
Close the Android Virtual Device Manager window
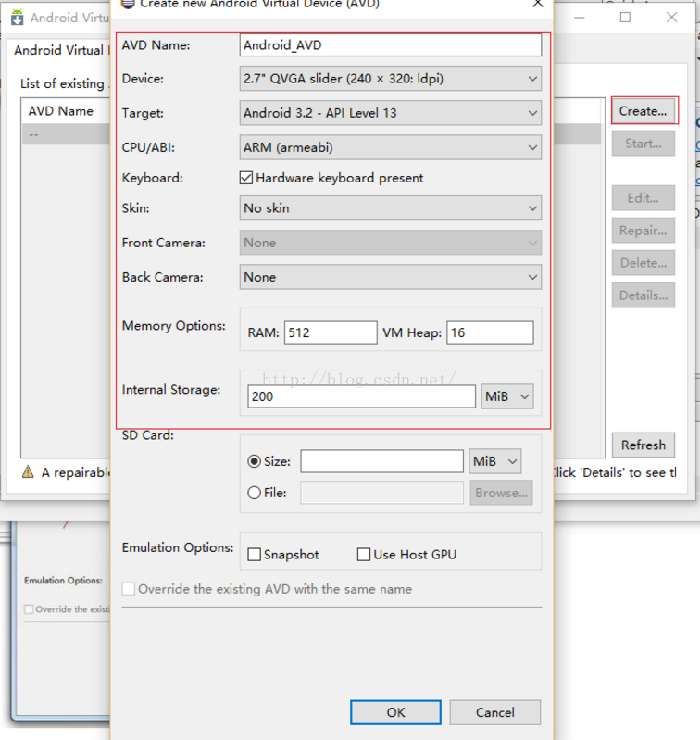point(671,18)
